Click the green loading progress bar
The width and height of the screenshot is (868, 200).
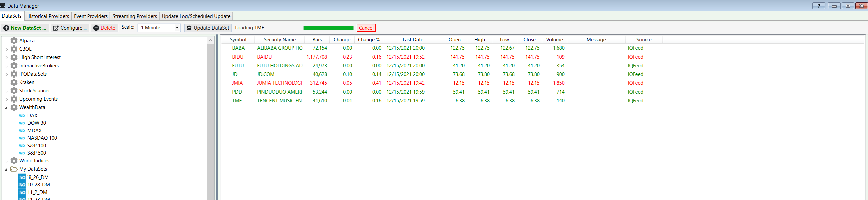(328, 28)
